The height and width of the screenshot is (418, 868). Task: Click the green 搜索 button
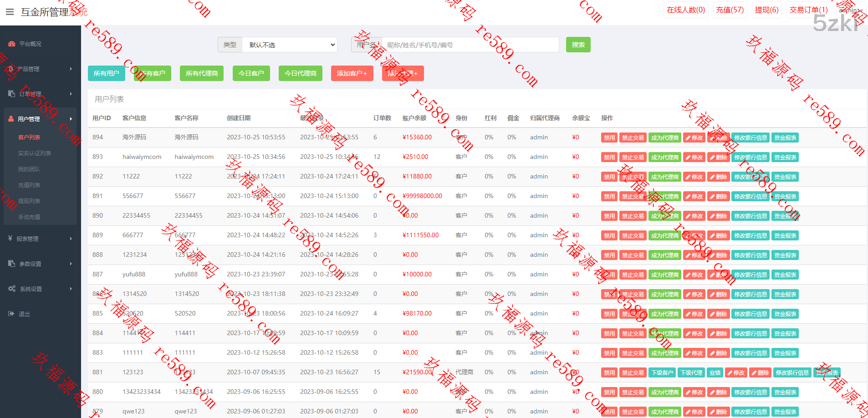click(578, 45)
